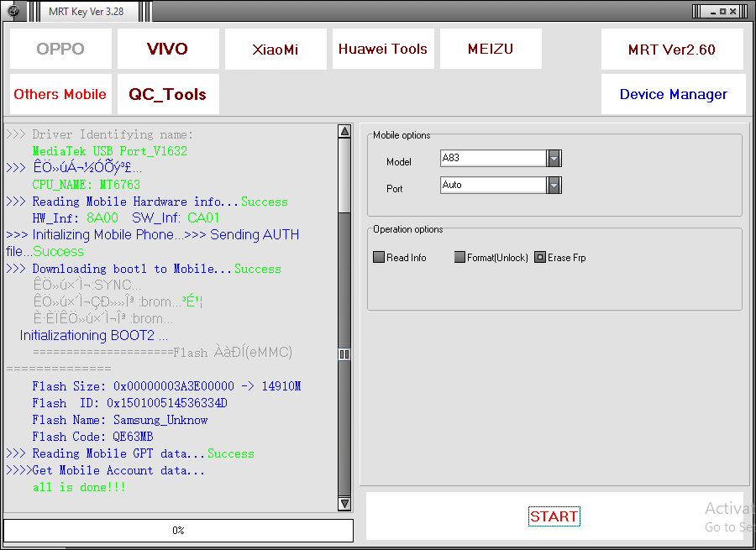Open Device Manager
The image size is (756, 550).
tap(673, 94)
